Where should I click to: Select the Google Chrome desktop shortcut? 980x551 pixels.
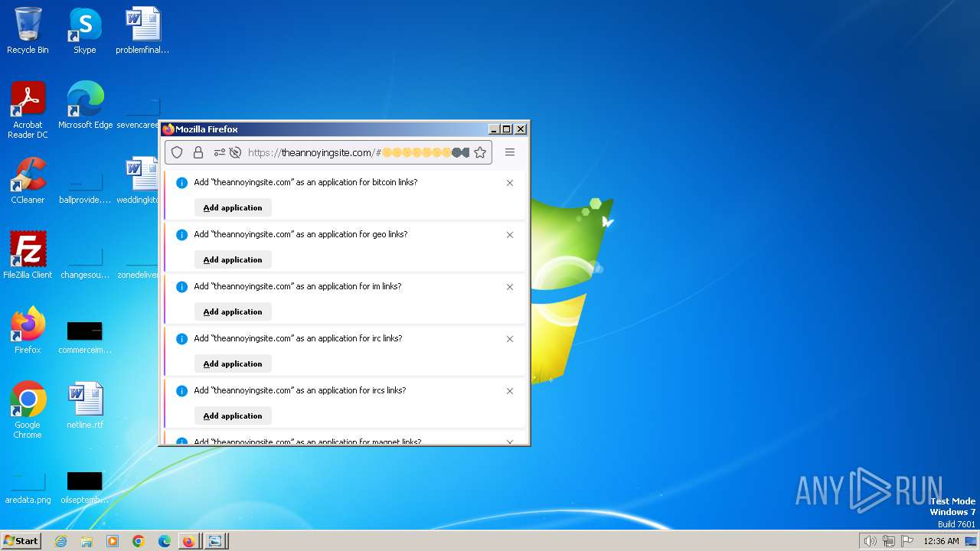28,409
